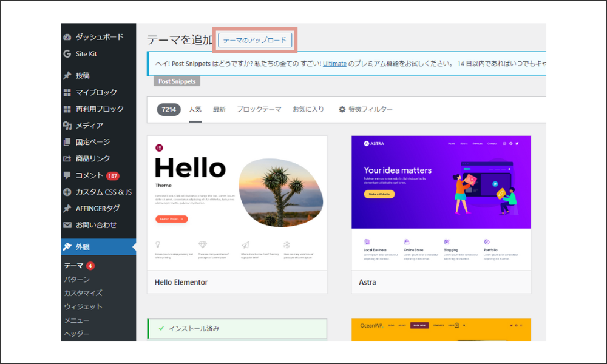Click the Site Kit Google icon
This screenshot has height=364, width=607.
pos(67,54)
